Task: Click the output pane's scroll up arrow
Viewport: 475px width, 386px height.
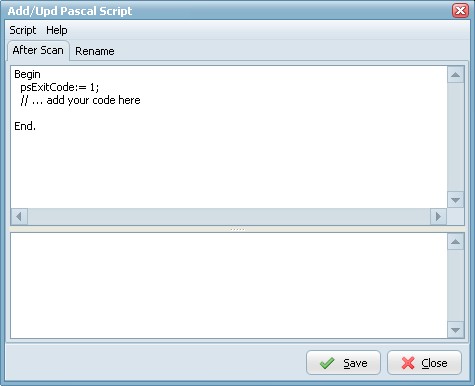Action: pyautogui.click(x=455, y=242)
